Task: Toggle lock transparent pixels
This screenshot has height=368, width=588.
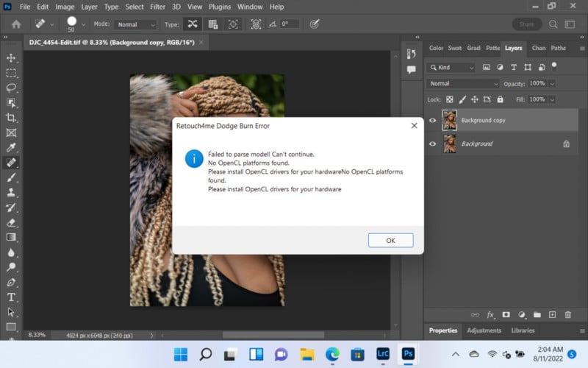Action: click(449, 99)
